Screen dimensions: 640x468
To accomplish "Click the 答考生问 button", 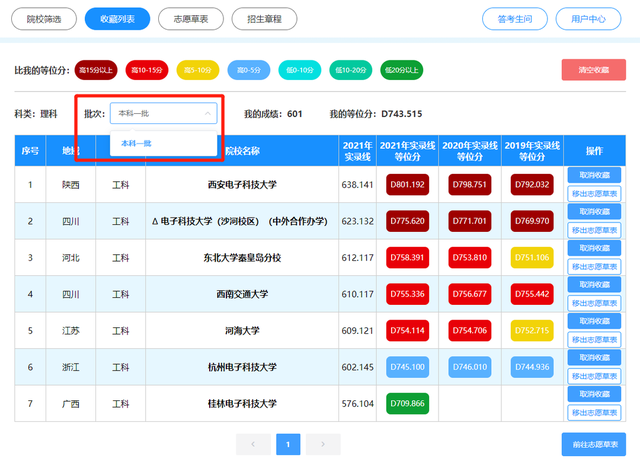I will 515,19.
